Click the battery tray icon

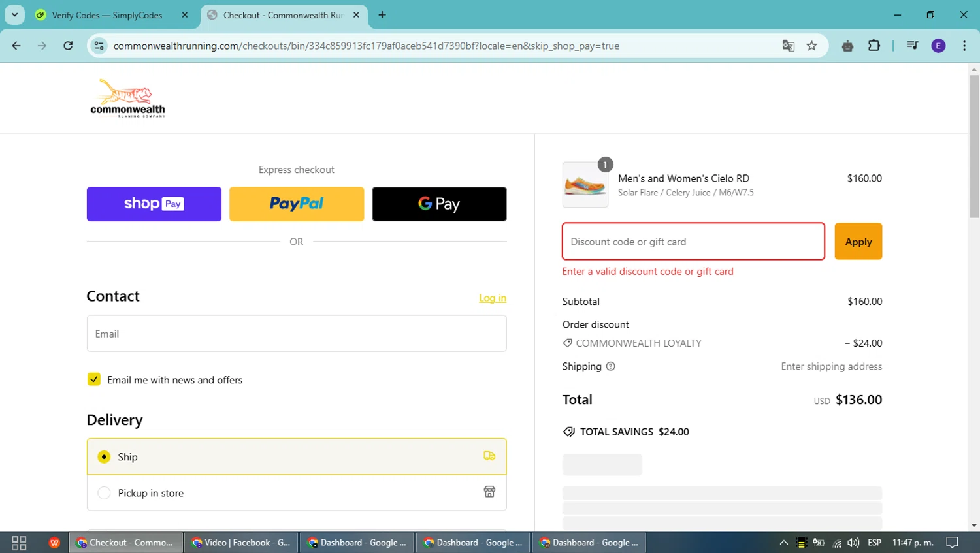pos(819,543)
